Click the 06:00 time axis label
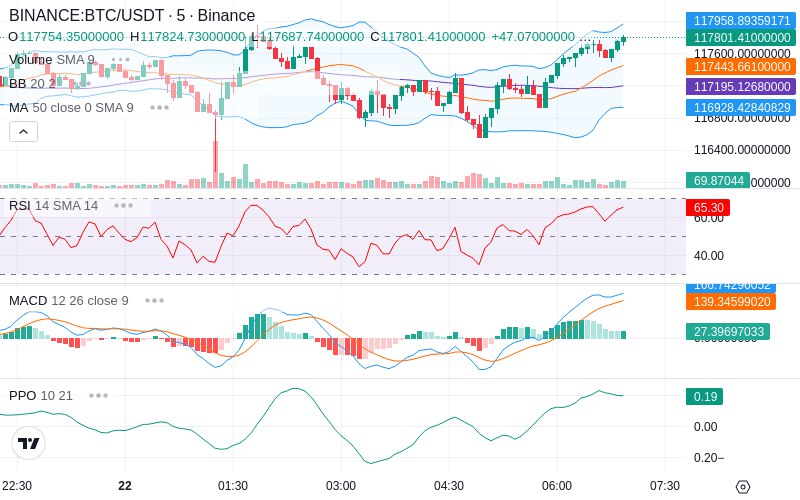 click(x=557, y=486)
